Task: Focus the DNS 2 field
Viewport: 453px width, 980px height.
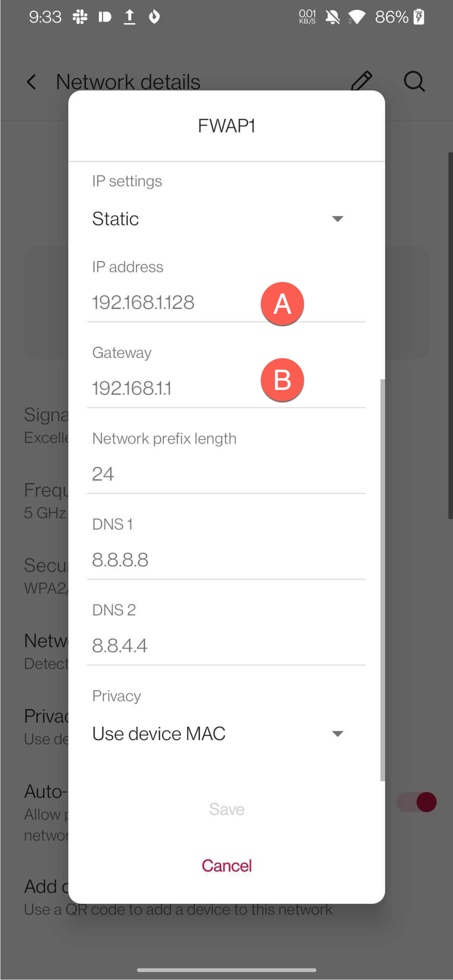Action: (226, 646)
